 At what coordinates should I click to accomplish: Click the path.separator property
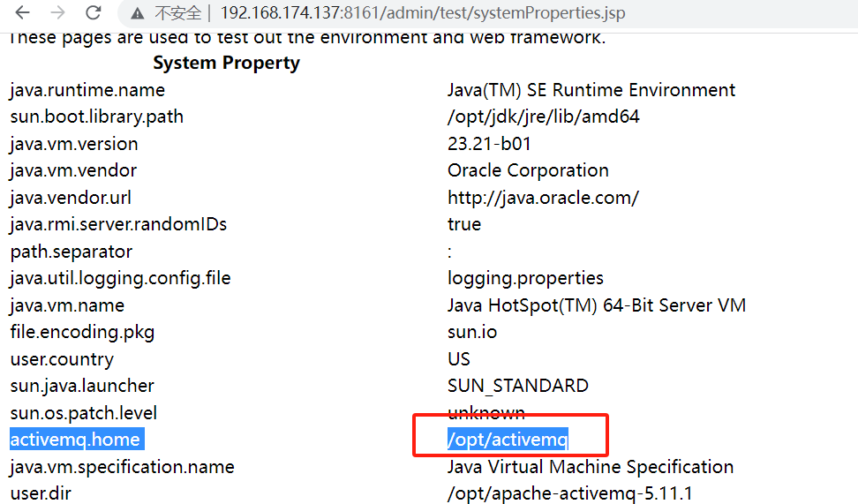71,252
